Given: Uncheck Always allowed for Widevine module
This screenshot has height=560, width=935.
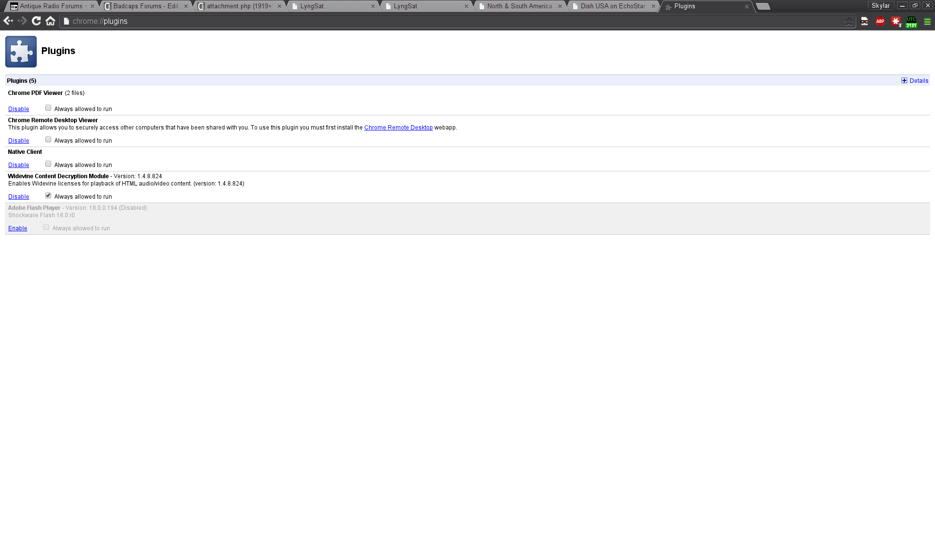Looking at the screenshot, I should pyautogui.click(x=48, y=196).
